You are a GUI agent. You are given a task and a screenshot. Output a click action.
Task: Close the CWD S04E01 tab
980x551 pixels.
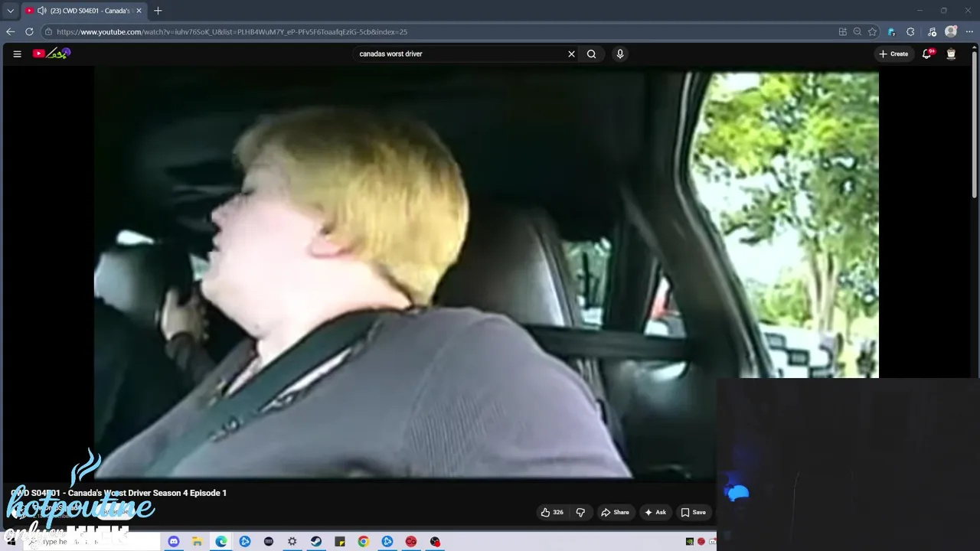(x=139, y=11)
